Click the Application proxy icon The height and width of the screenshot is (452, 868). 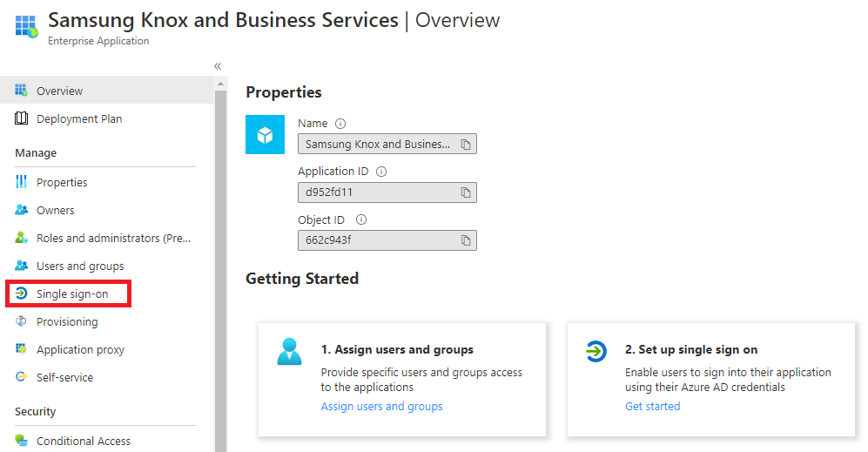coord(21,348)
